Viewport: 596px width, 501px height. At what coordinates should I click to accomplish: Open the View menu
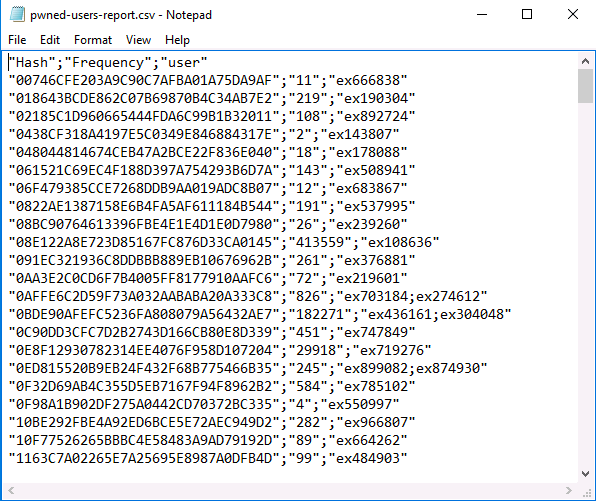(x=138, y=40)
